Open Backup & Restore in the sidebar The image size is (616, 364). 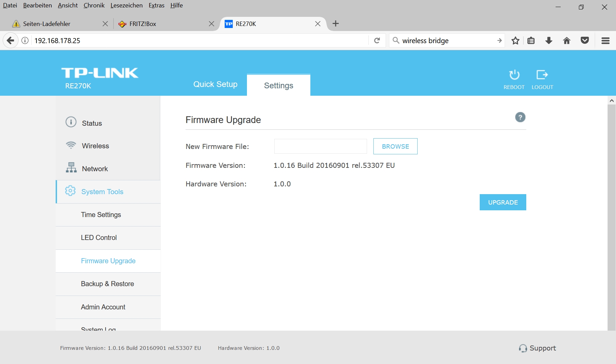108,284
